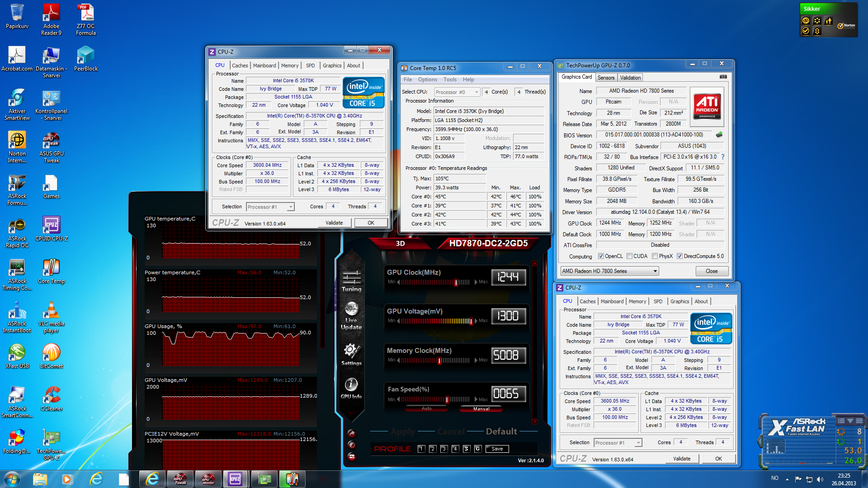Toggle the OpenCL checkbox in GPU-Z
This screenshot has height=488, width=868.
[601, 256]
